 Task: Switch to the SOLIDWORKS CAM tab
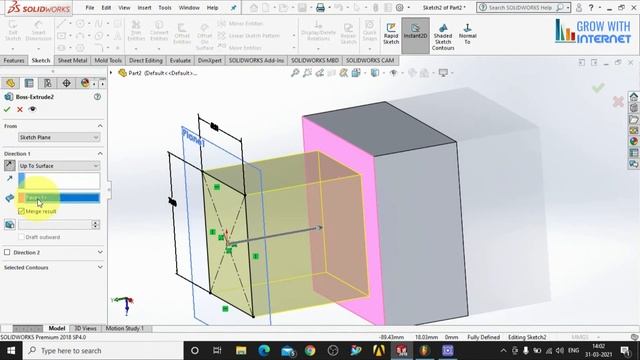(x=370, y=60)
